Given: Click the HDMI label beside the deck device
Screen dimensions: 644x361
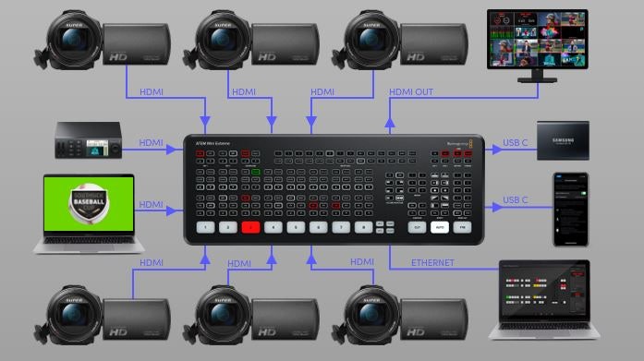Looking at the screenshot, I should (x=152, y=143).
